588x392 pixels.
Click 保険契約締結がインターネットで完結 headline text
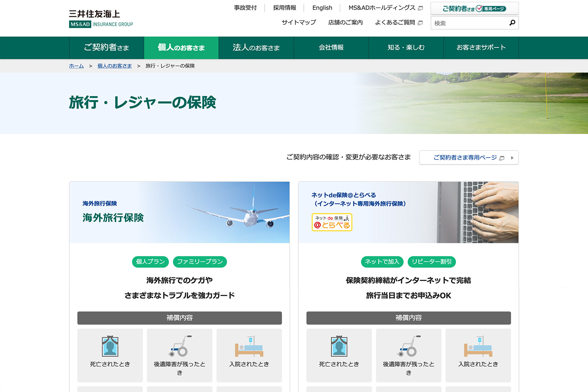click(408, 280)
